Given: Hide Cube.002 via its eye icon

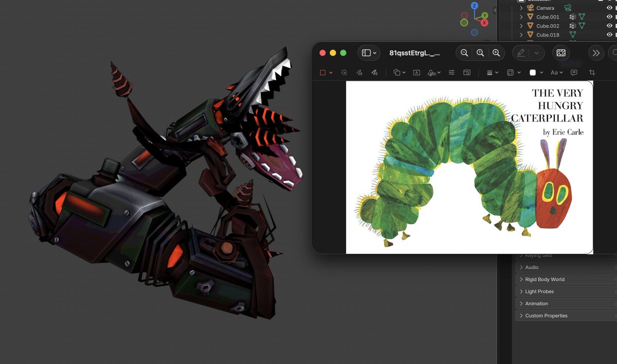Looking at the screenshot, I should (x=609, y=26).
